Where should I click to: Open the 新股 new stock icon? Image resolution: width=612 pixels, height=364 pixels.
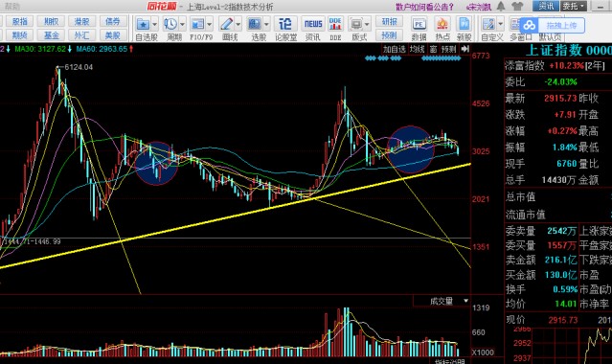click(x=465, y=24)
